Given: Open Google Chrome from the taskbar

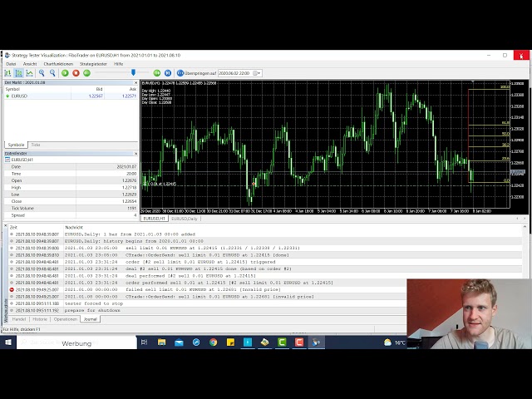Looking at the screenshot, I should tap(214, 342).
